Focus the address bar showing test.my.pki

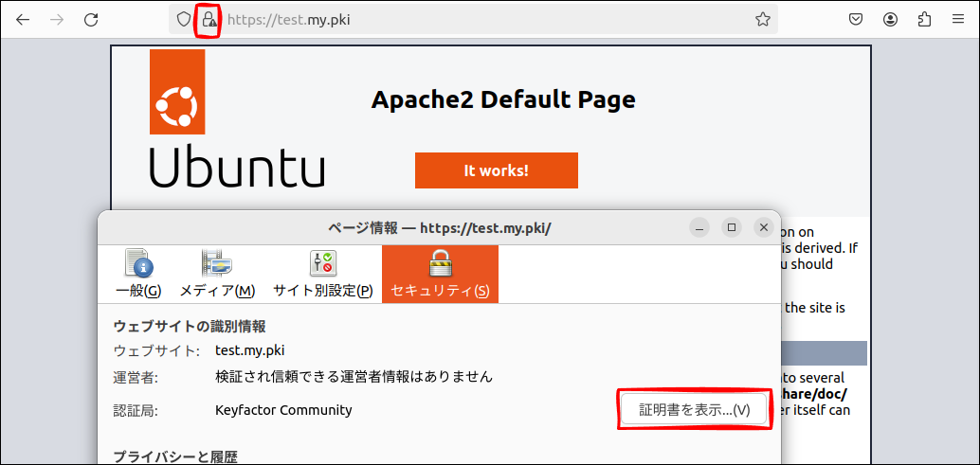(x=474, y=19)
